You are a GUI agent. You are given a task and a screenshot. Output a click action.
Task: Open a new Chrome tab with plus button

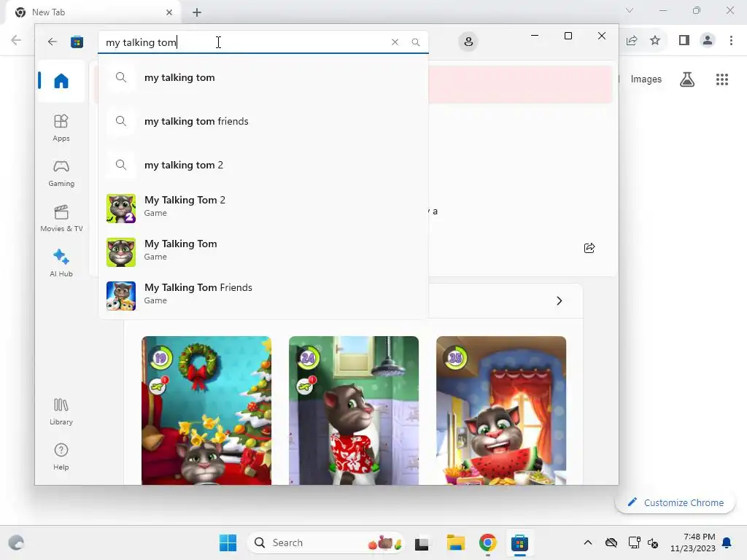point(197,12)
